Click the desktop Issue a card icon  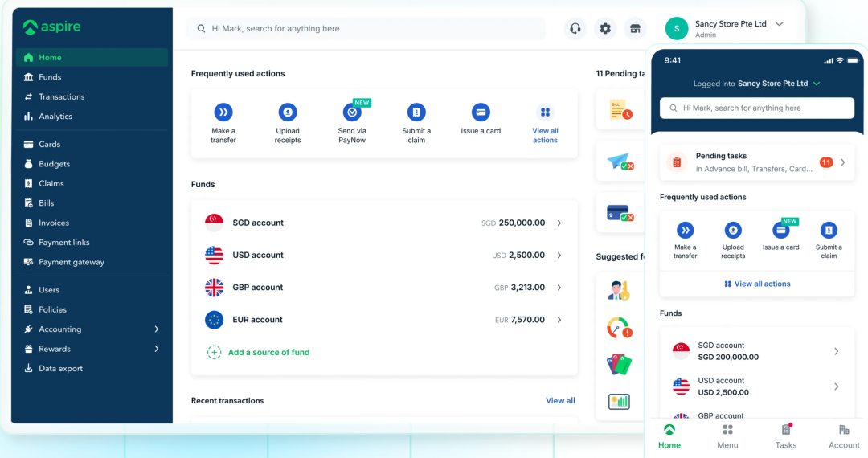[481, 112]
